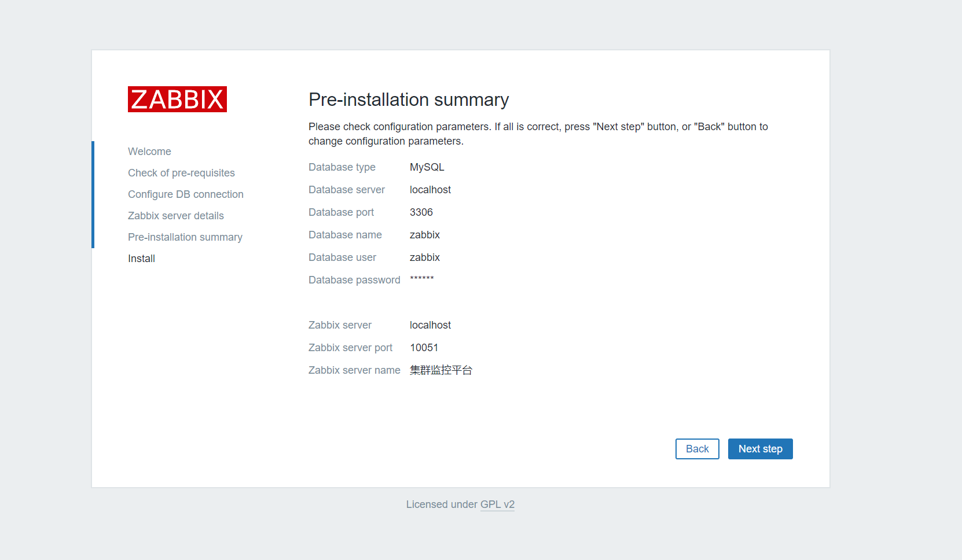Click the 3306 database port value
This screenshot has width=962, height=560.
click(x=421, y=212)
